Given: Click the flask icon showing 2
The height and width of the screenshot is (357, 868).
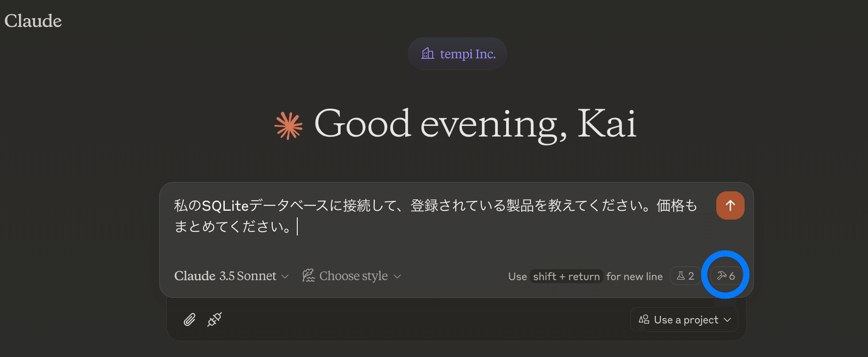Looking at the screenshot, I should click(685, 276).
